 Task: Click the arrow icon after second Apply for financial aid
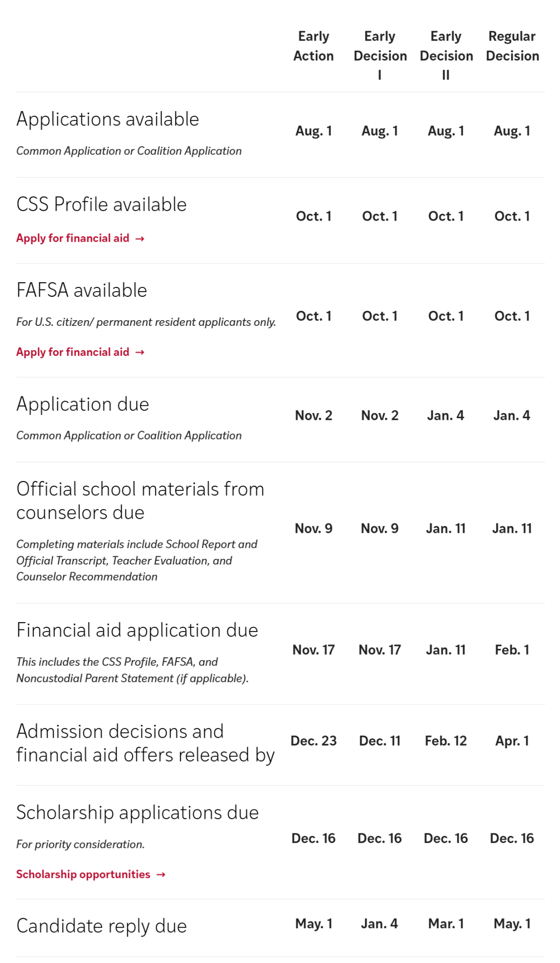(x=139, y=352)
